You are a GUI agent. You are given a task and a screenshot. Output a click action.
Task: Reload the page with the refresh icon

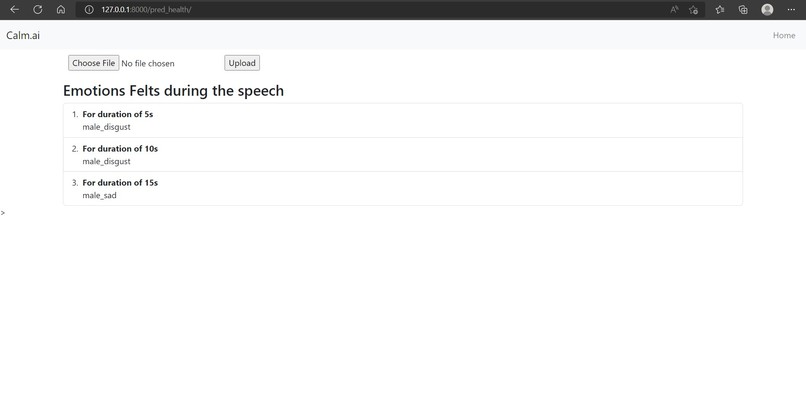pyautogui.click(x=38, y=9)
